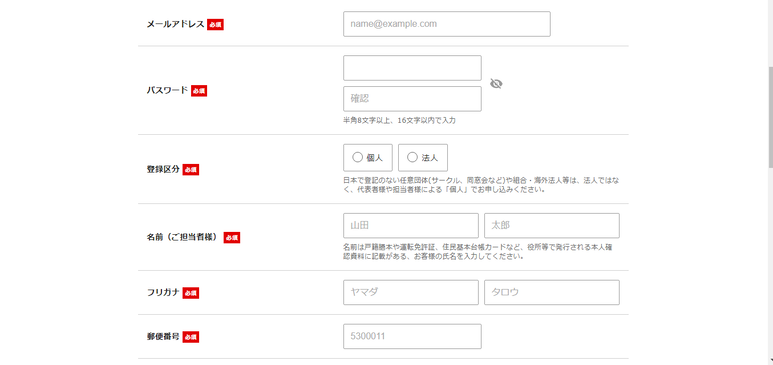Click the 名前は戸籍謄本 note text

pos(478,252)
